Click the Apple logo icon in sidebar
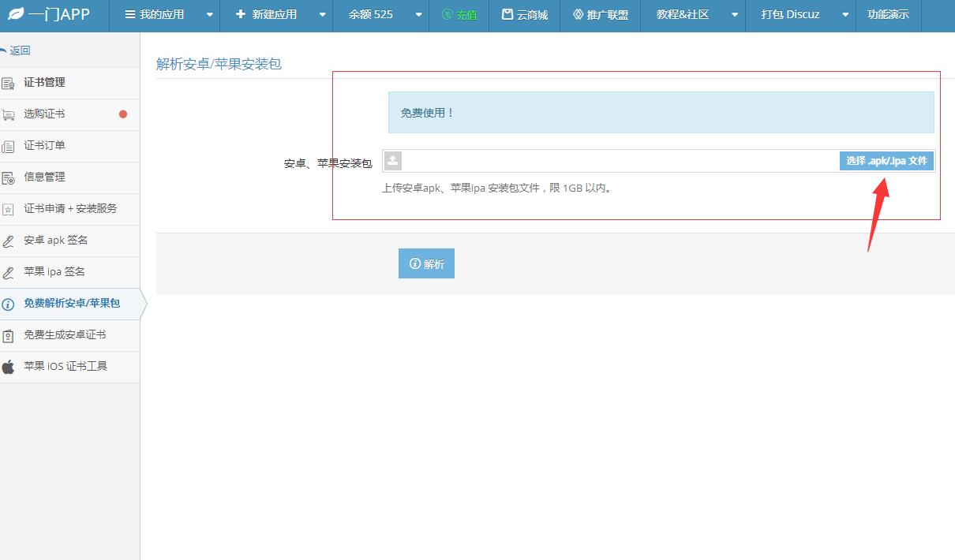 coord(9,367)
